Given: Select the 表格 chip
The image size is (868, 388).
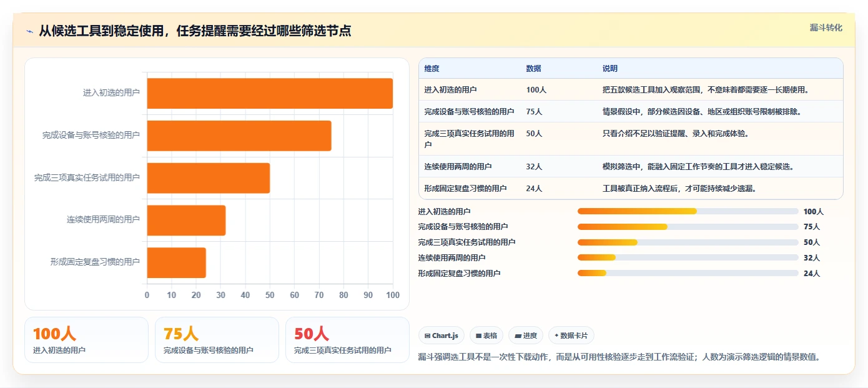Looking at the screenshot, I should (x=486, y=336).
